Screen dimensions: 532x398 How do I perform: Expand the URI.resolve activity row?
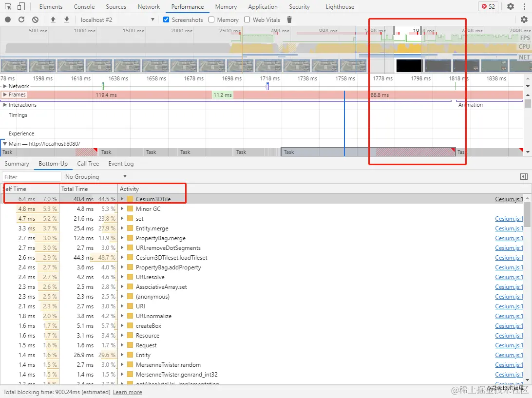(122, 277)
